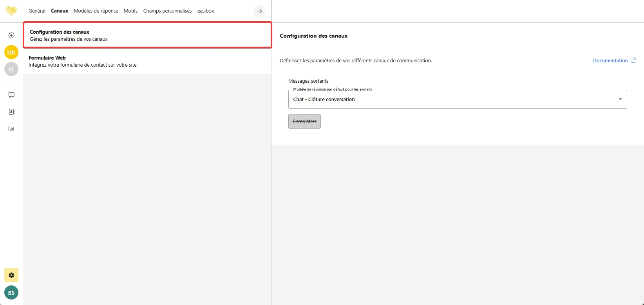Select Configuration des canaux list item
The width and height of the screenshot is (644, 305).
(147, 35)
